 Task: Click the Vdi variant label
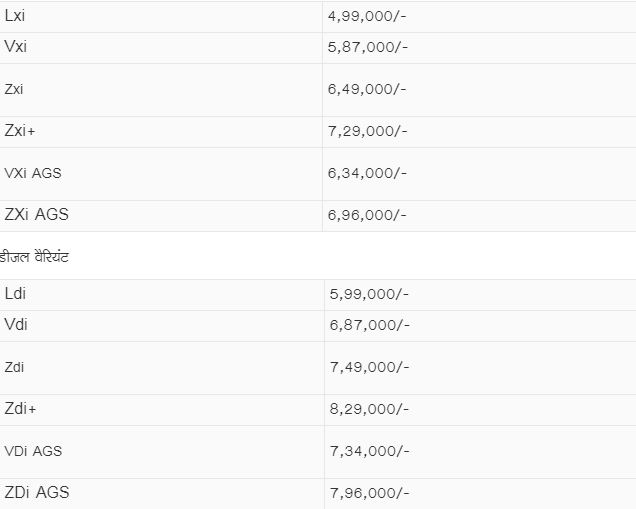click(x=16, y=325)
